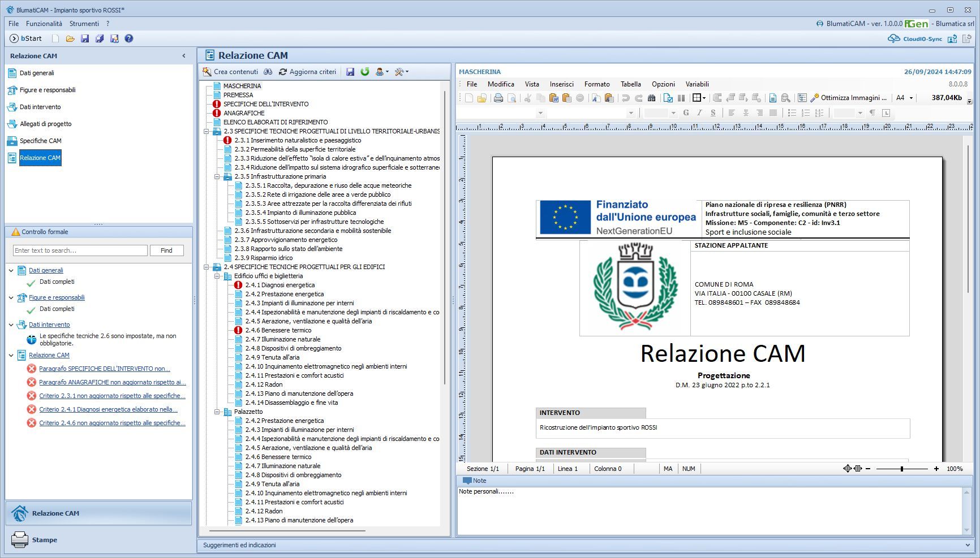Toggle italic formatting in the editor
This screenshot has height=558, width=980.
click(x=699, y=113)
